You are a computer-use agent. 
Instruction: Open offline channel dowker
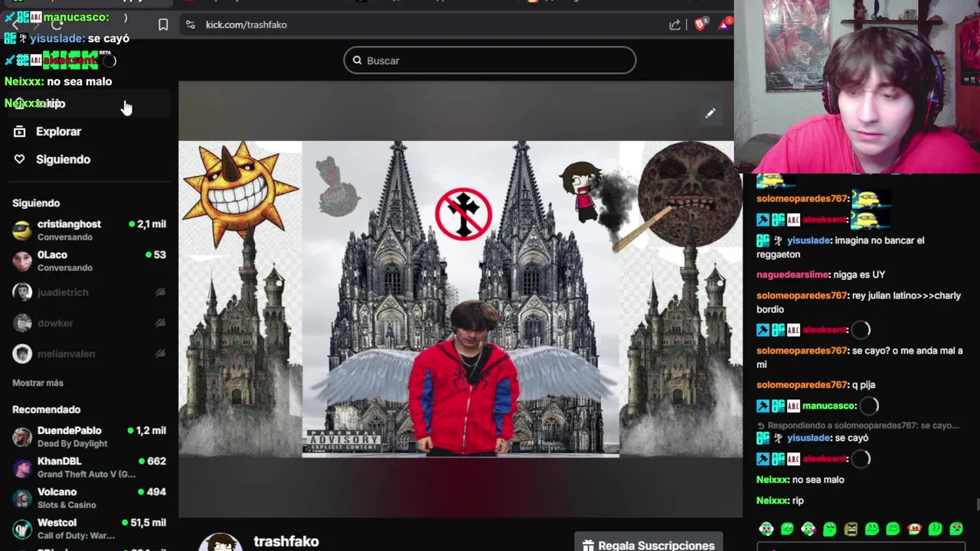tap(89, 323)
